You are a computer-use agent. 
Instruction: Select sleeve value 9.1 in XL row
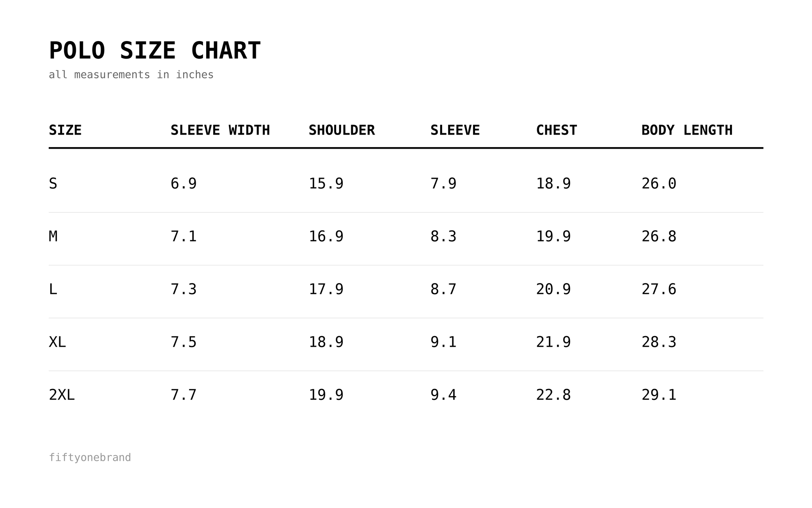point(443,342)
